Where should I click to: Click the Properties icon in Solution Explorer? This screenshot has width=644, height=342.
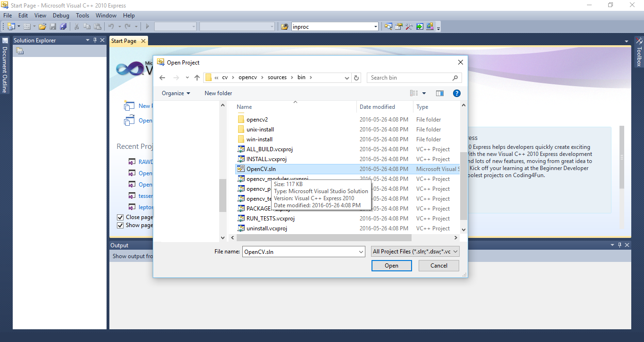point(20,51)
